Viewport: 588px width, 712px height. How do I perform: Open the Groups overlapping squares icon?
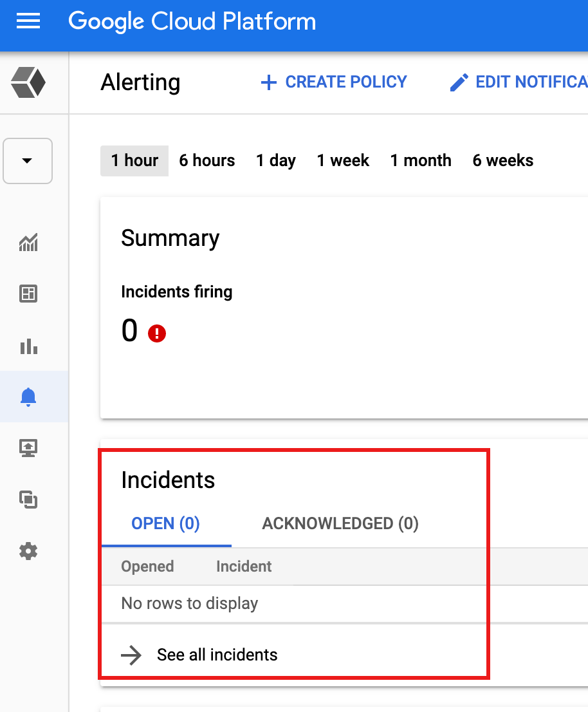[28, 500]
